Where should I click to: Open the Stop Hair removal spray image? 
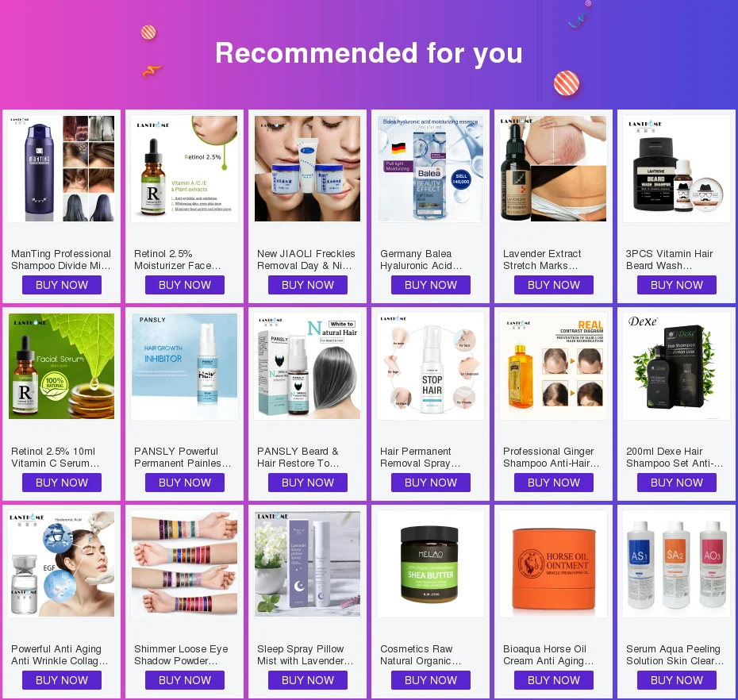(431, 366)
